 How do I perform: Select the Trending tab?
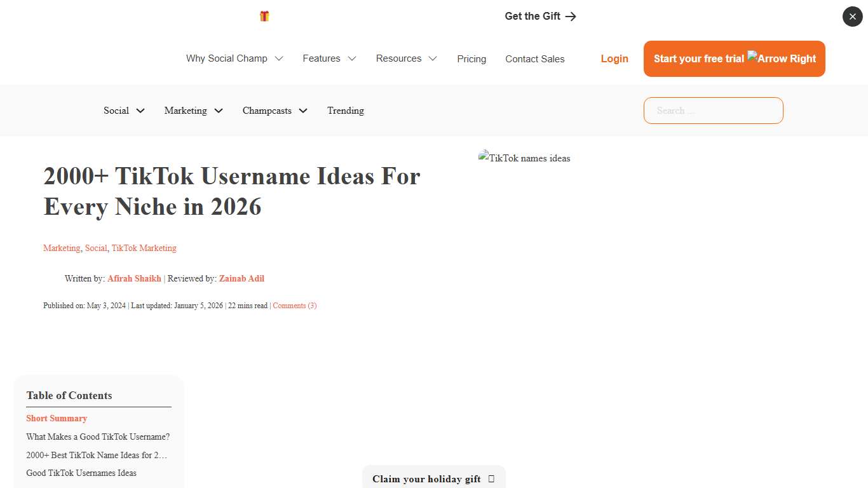345,111
